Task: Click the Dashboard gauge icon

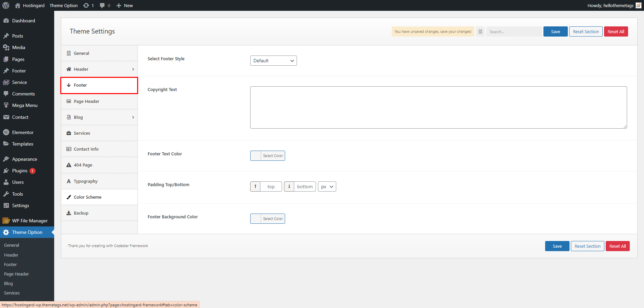Action: pyautogui.click(x=6, y=21)
